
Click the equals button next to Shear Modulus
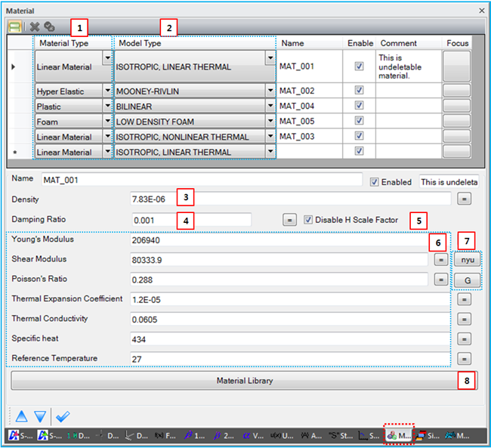point(441,259)
